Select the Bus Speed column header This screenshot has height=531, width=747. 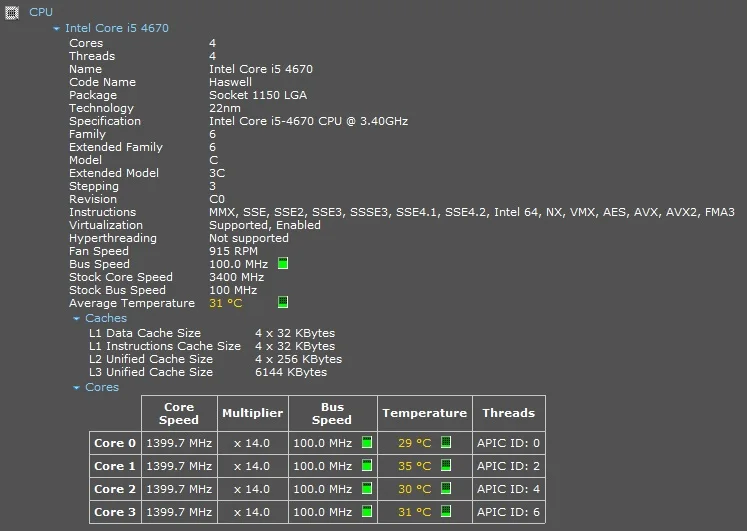click(333, 413)
